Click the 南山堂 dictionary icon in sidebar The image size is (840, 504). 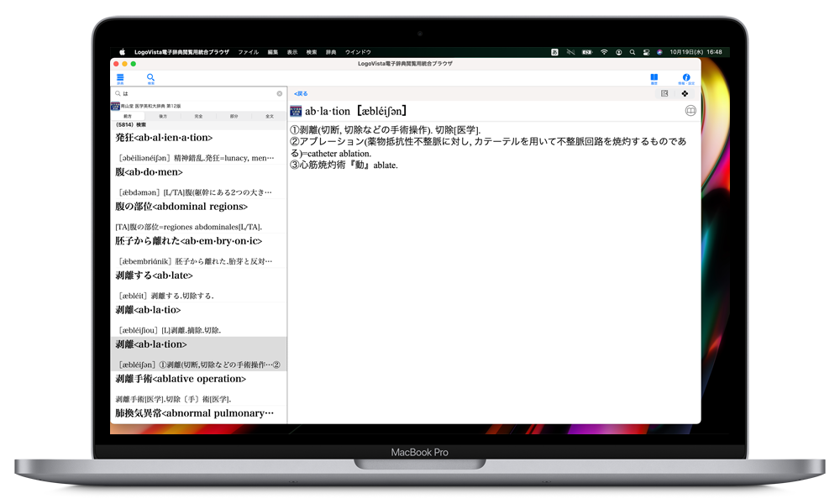(115, 106)
